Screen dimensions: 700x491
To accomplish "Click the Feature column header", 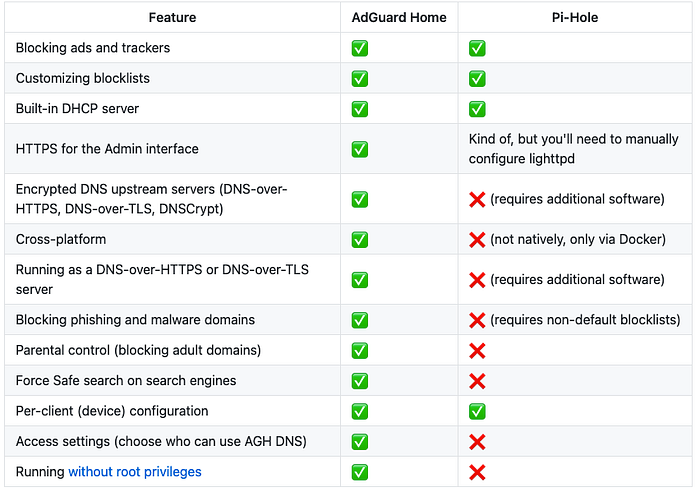I will (172, 17).
